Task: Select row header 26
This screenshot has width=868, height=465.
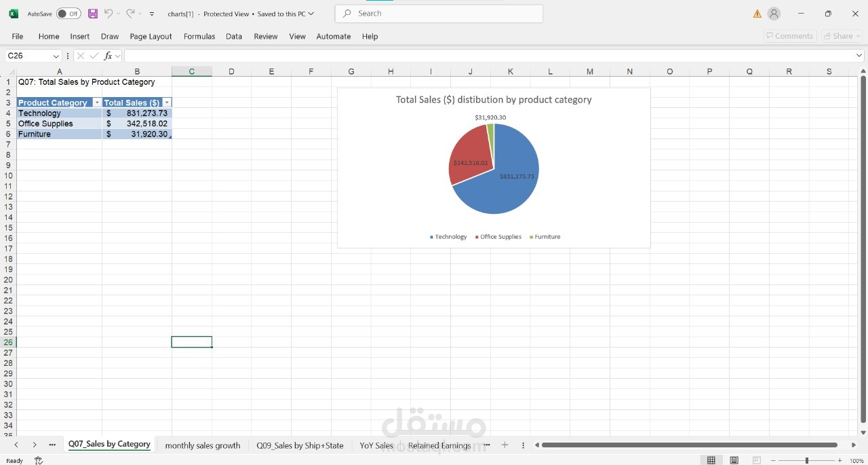Action: click(8, 342)
